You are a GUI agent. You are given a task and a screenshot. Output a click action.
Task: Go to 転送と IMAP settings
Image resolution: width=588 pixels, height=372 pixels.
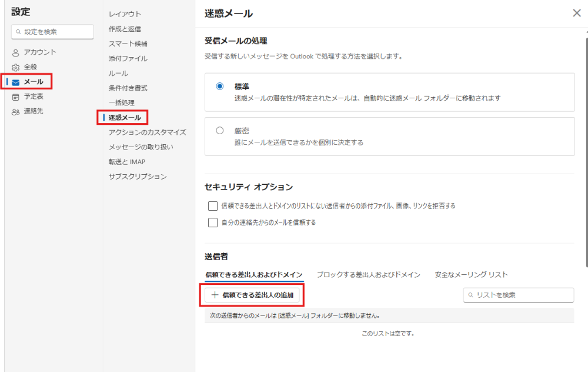(126, 162)
